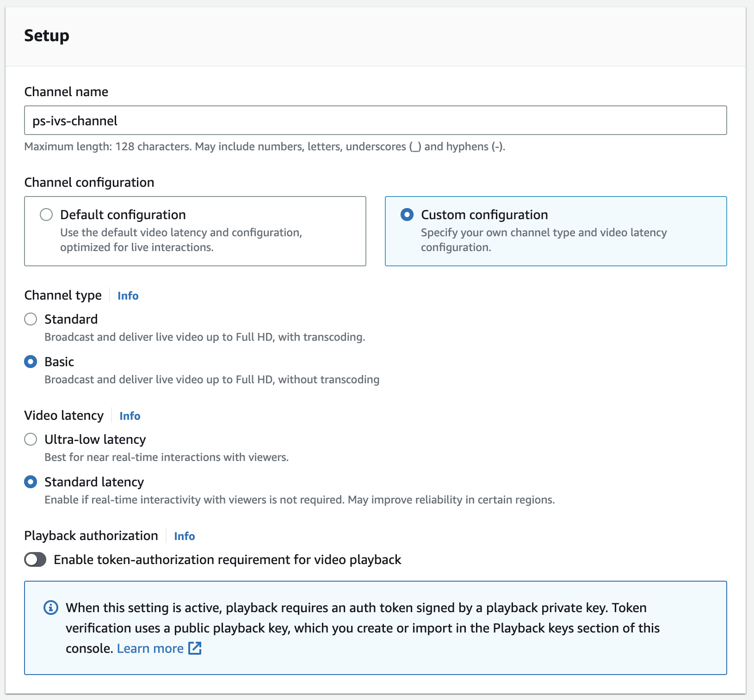
Task: Open the Playback authorization Info link
Action: pos(184,536)
